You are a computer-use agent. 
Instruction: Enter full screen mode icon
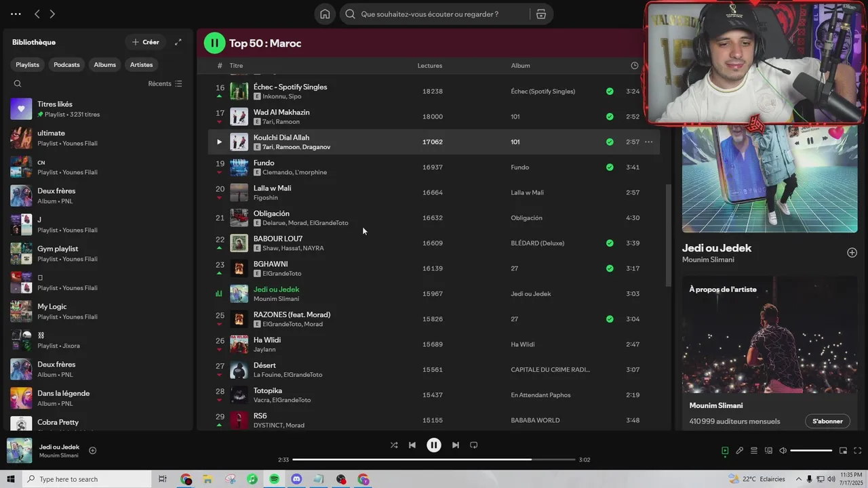pos(858,451)
